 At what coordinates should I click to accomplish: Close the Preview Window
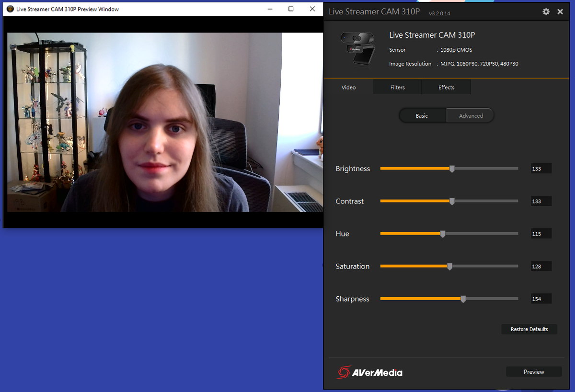(312, 9)
